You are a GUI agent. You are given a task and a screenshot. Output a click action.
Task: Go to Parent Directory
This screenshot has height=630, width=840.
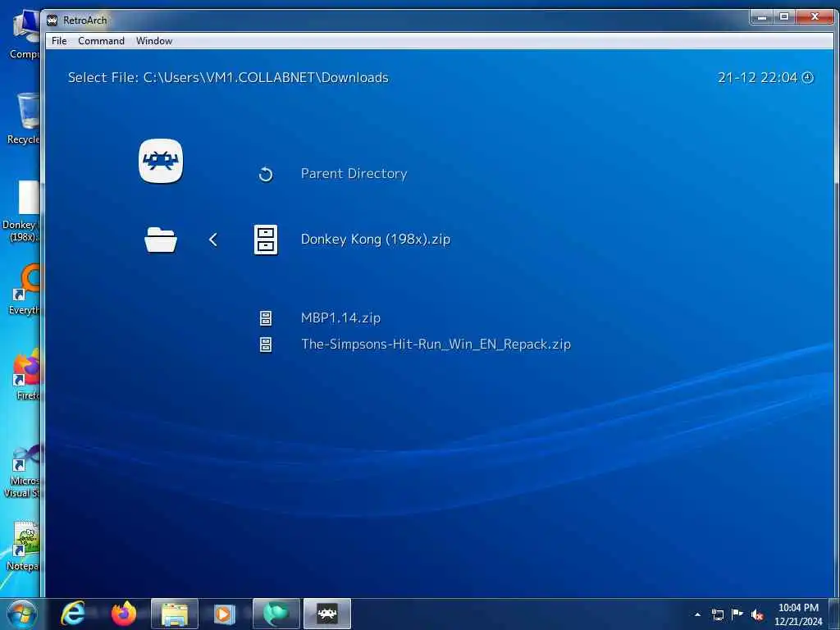[x=354, y=174]
